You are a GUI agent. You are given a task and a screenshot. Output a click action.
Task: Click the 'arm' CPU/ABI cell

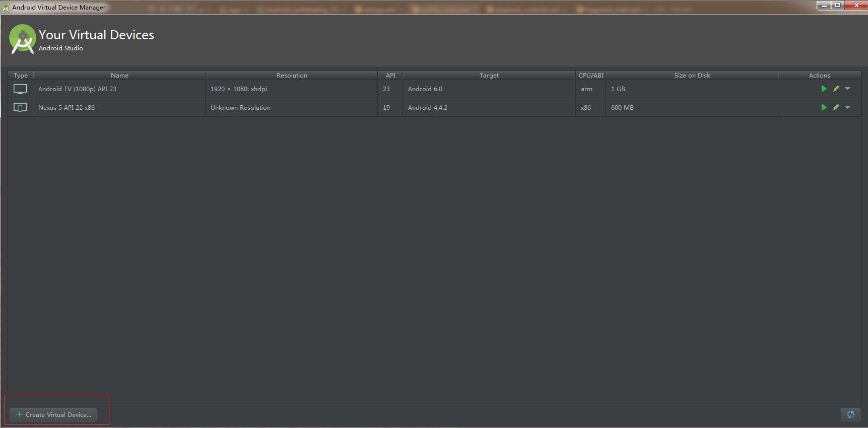click(591, 89)
